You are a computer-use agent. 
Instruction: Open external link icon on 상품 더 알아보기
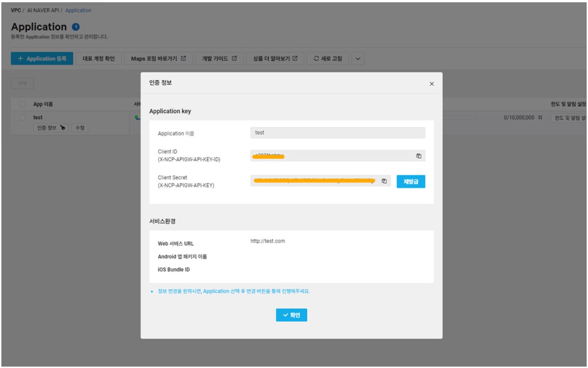click(295, 58)
